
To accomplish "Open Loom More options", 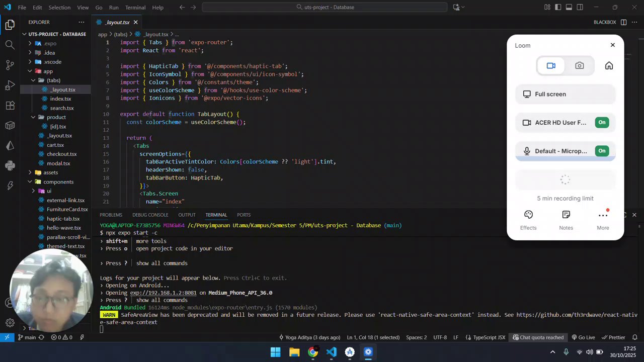I will (603, 220).
